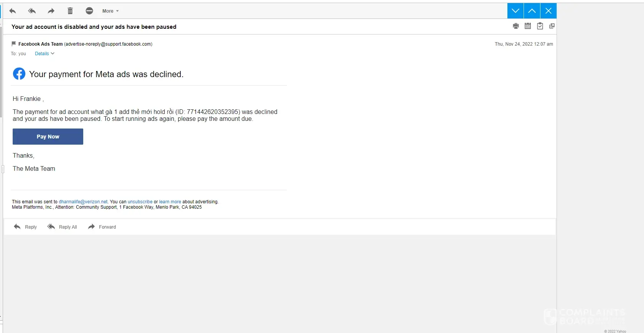Open message in new window icon

point(552,26)
